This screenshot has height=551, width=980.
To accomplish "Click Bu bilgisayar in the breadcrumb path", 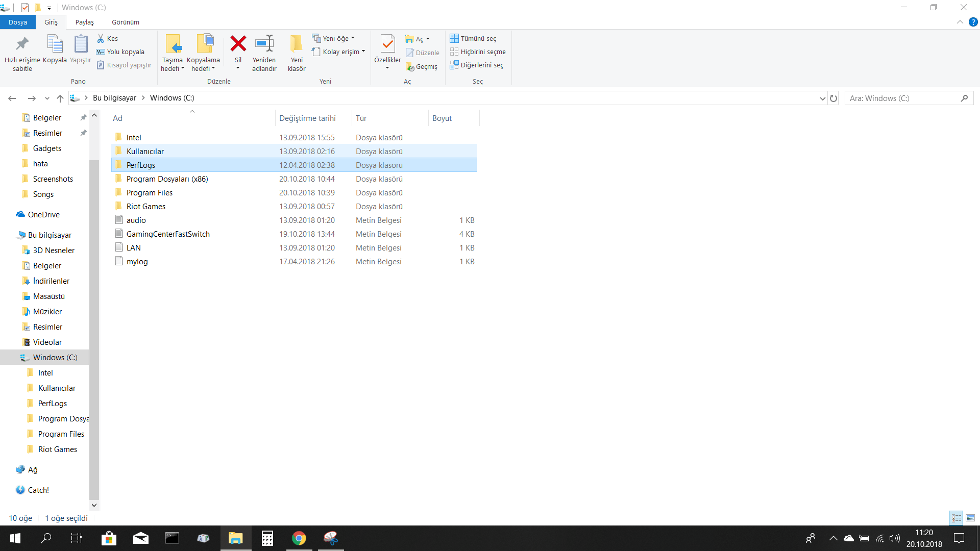I will [114, 98].
